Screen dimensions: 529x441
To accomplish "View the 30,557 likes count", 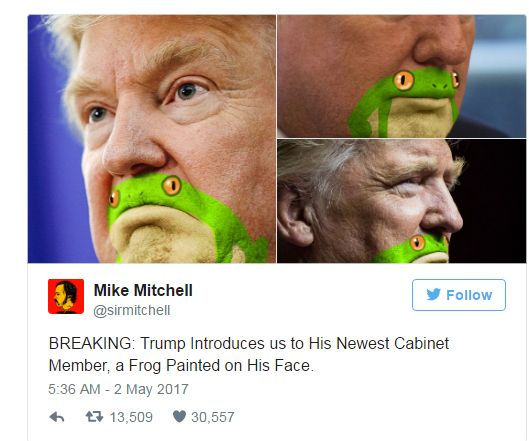I will tap(213, 417).
